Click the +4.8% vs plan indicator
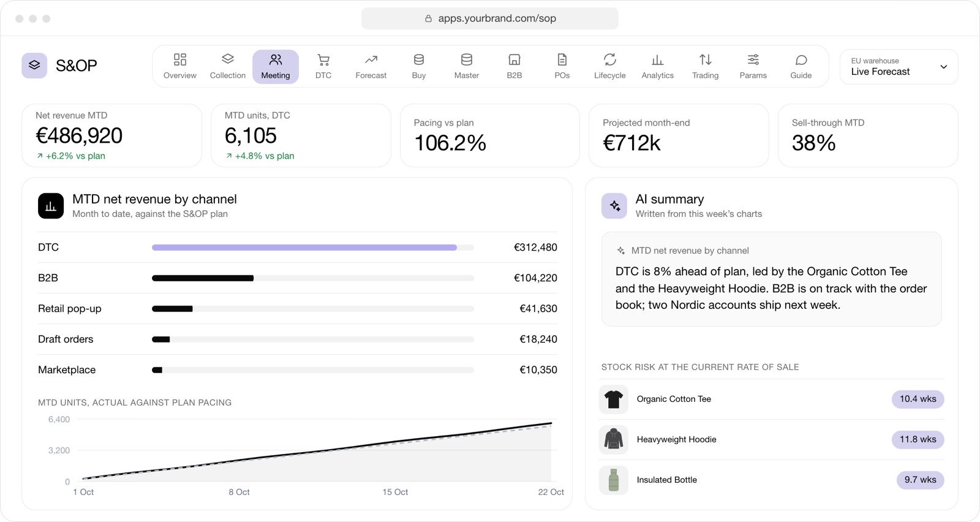Viewport: 980px width, 522px height. pos(260,156)
